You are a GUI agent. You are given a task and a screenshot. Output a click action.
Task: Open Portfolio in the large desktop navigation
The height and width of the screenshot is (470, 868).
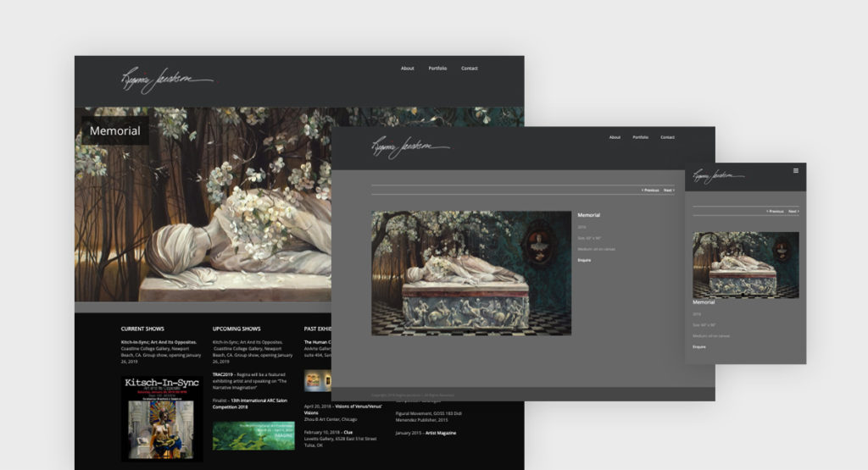[x=437, y=69]
